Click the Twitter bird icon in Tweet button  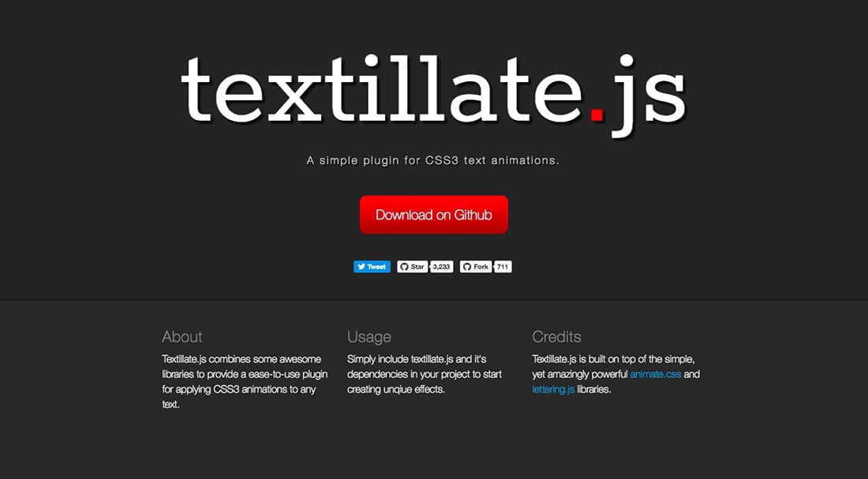(361, 267)
